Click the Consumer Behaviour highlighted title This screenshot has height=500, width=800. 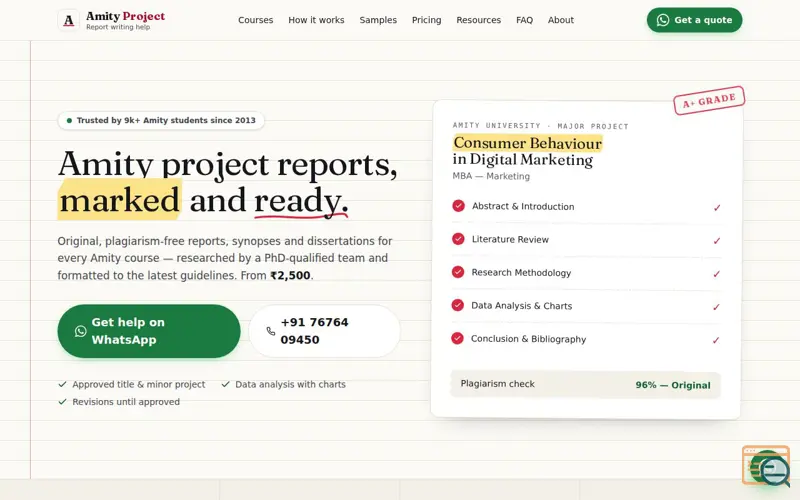tap(528, 143)
